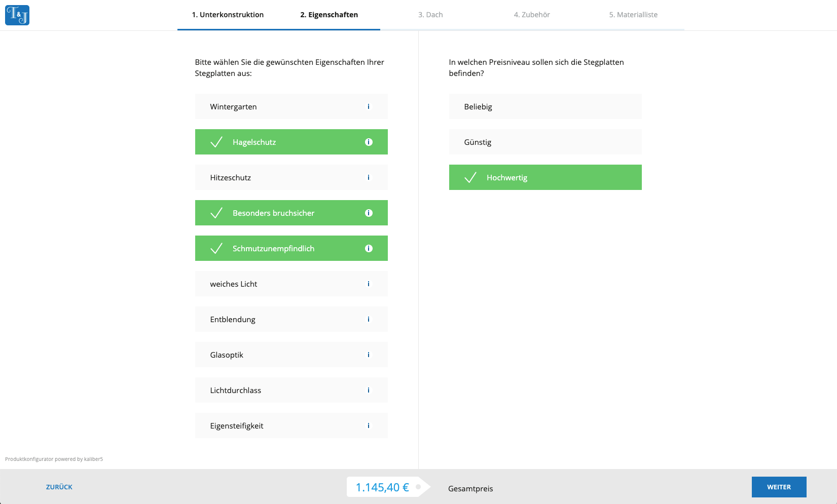This screenshot has width=837, height=504.
Task: View info for Lichtdurchlass
Action: [369, 390]
